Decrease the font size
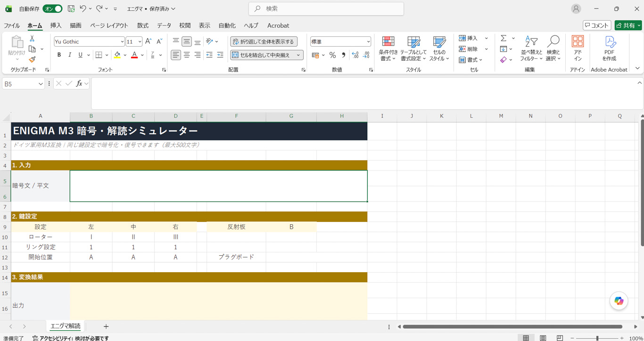The image size is (644, 341). click(x=159, y=41)
